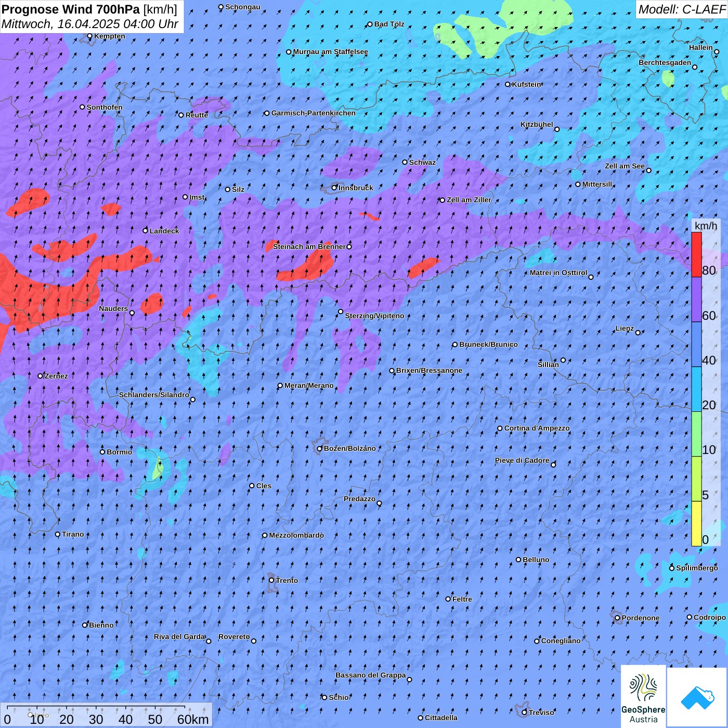Click the 'Silz' label
This screenshot has width=728, height=728.
click(x=238, y=189)
